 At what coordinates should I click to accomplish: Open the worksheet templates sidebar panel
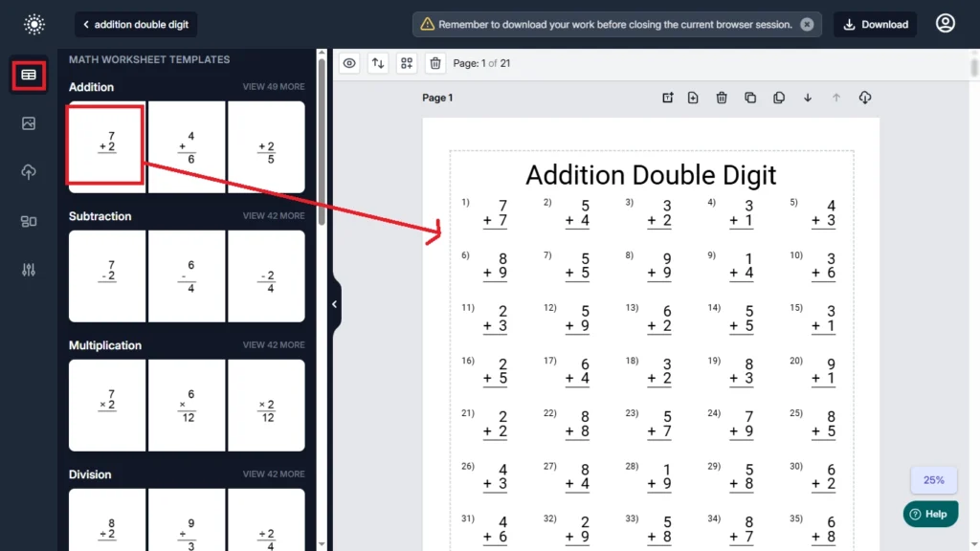click(29, 76)
